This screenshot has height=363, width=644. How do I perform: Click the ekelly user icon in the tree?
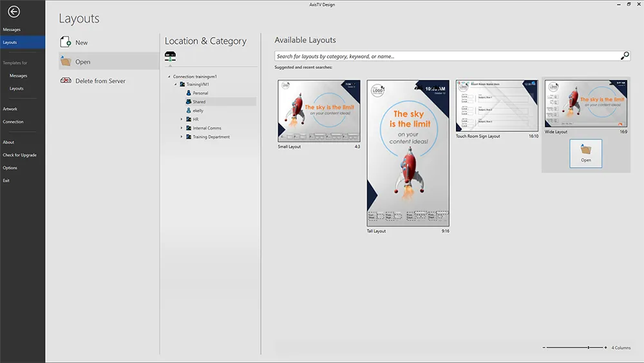189,111
